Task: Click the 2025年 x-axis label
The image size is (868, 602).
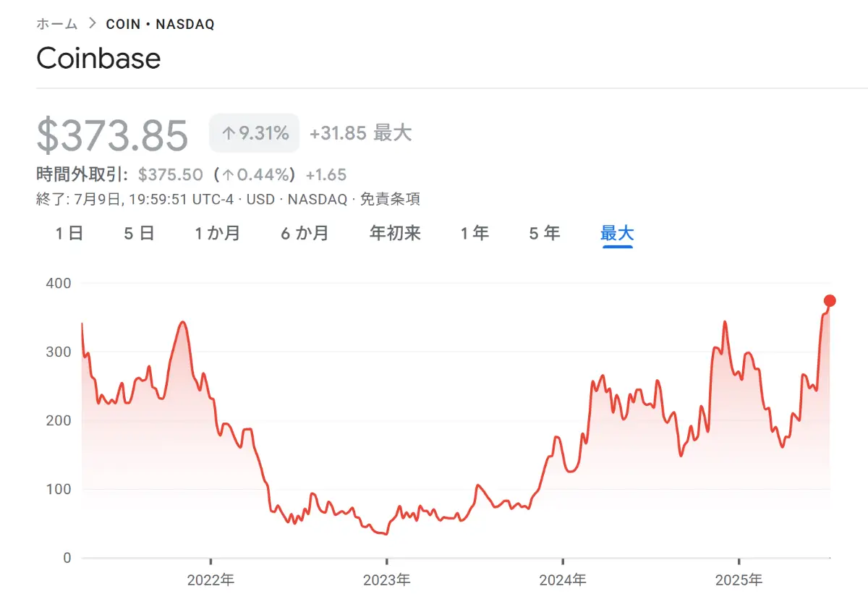Action: pos(739,580)
